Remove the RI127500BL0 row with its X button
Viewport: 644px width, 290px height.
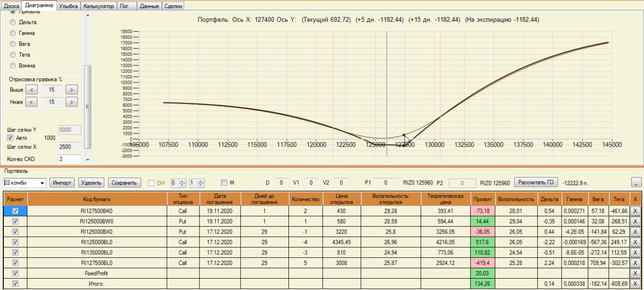coord(635,263)
